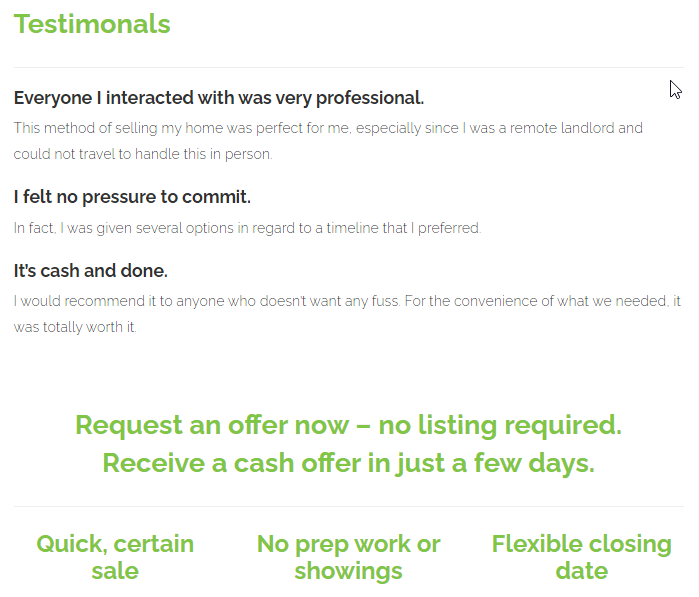Click the timeline options testimonial text
Image resolution: width=699 pixels, height=597 pixels.
pos(247,228)
